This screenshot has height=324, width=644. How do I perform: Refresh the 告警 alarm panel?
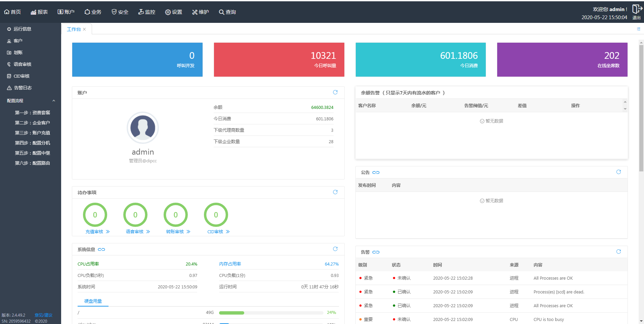tap(618, 252)
